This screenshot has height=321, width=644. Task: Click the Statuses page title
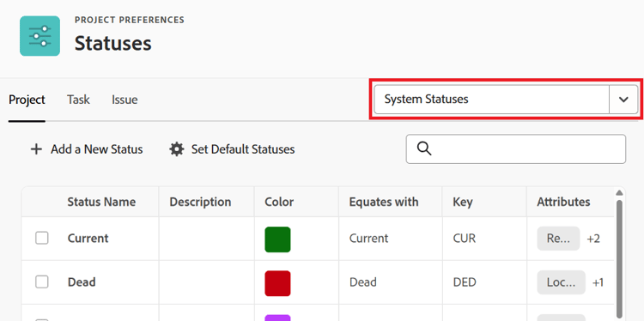coord(113,43)
